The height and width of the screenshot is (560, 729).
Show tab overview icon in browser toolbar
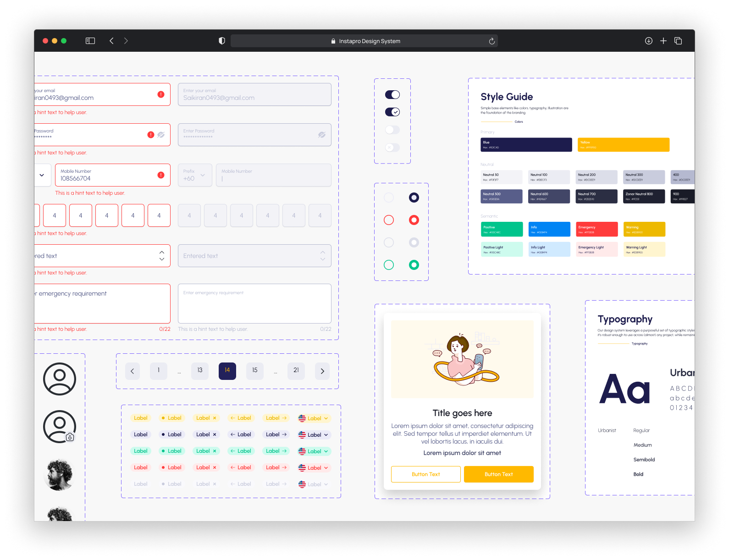point(678,41)
